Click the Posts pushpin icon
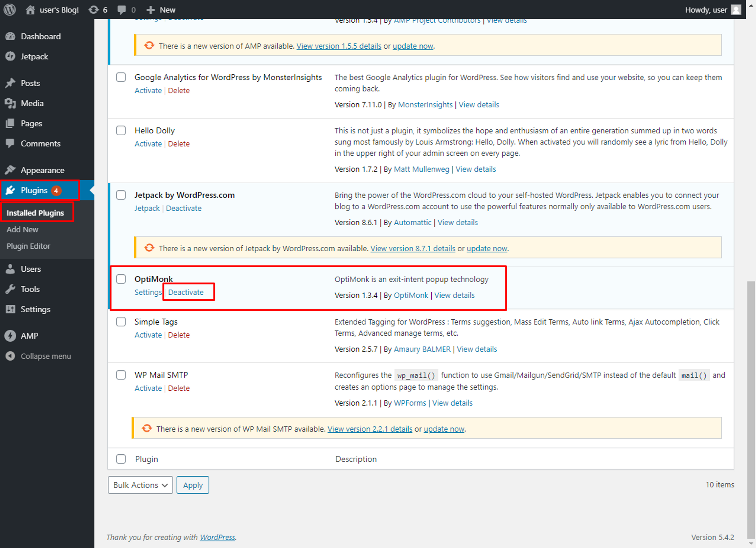This screenshot has height=548, width=756. pos(11,83)
